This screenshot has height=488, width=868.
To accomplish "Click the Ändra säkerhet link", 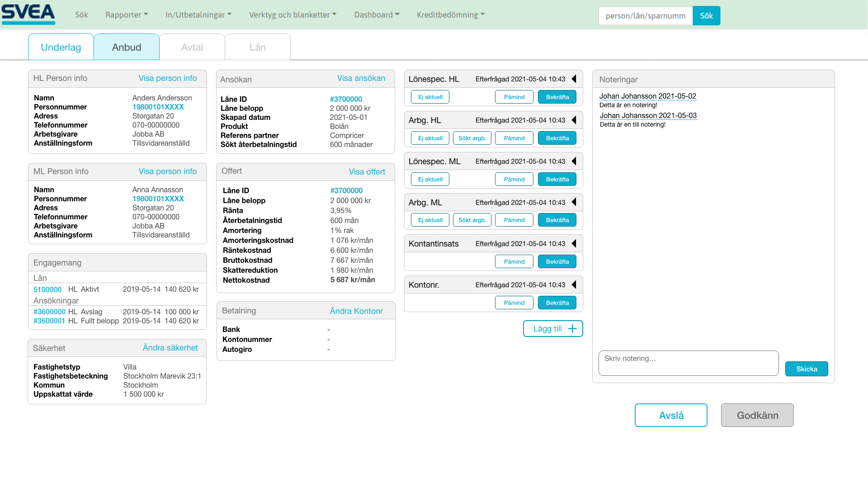I will click(170, 347).
